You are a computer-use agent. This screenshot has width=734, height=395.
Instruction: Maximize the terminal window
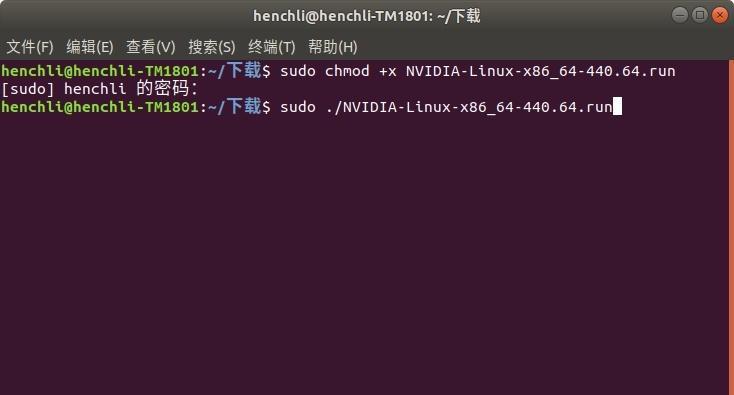coord(700,15)
